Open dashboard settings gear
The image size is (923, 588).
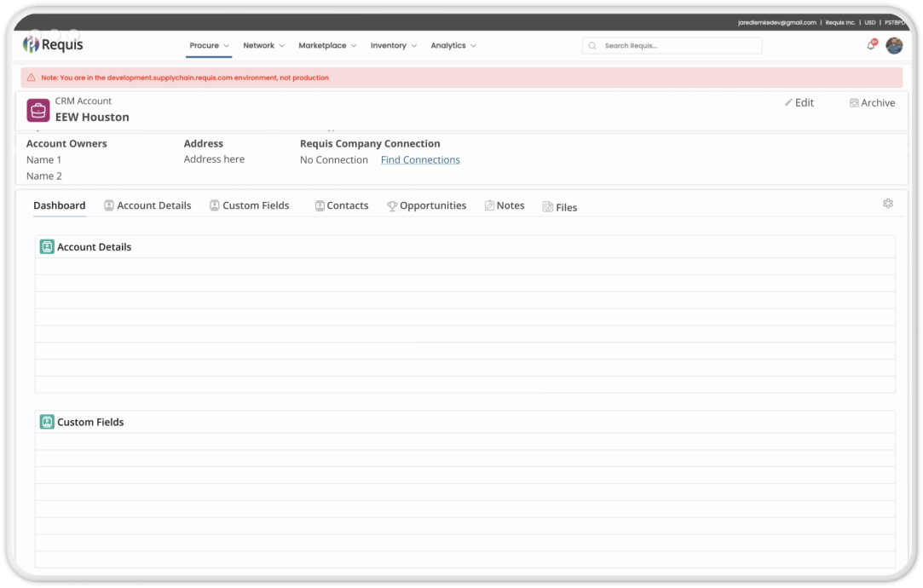coord(888,204)
